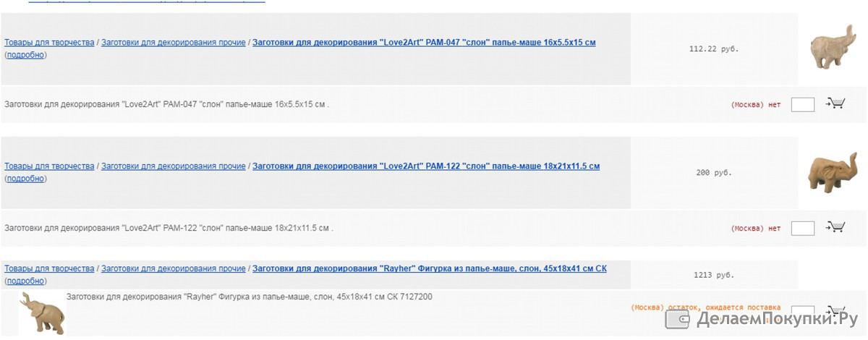Click "подробно" under PAM-122 item
The width and height of the screenshot is (868, 340).
point(25,179)
